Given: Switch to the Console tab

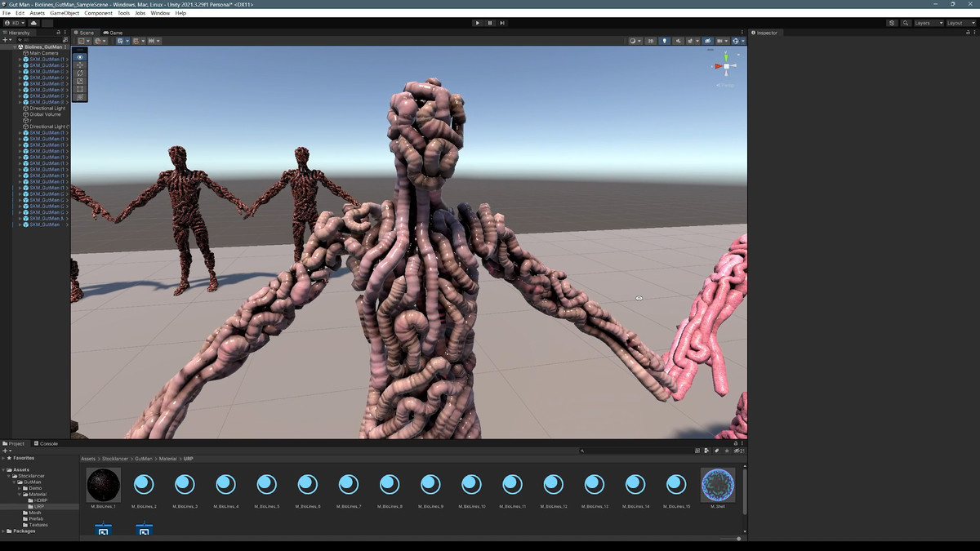Looking at the screenshot, I should pos(47,443).
